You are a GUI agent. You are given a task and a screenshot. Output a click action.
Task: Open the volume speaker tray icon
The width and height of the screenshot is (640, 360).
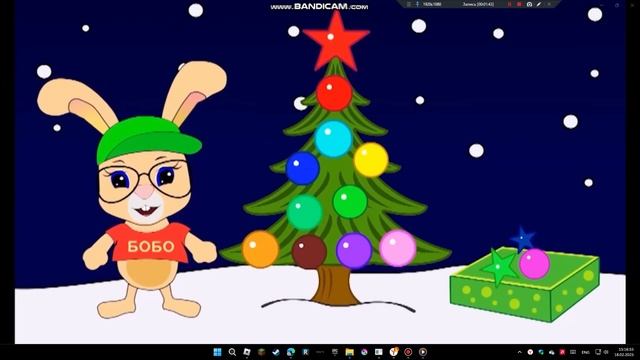coord(606,352)
